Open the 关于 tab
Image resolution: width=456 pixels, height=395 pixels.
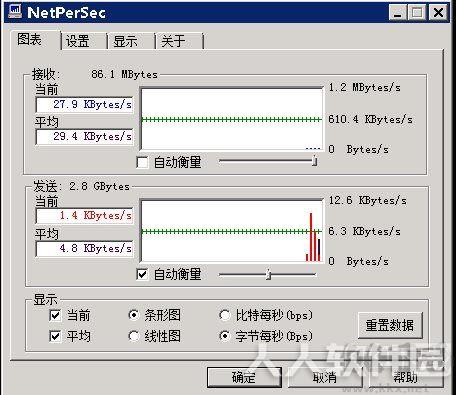click(x=179, y=41)
